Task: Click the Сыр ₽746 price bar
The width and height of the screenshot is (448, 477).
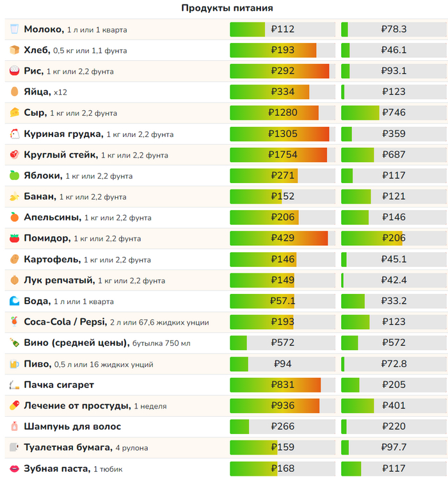Action: point(394,113)
